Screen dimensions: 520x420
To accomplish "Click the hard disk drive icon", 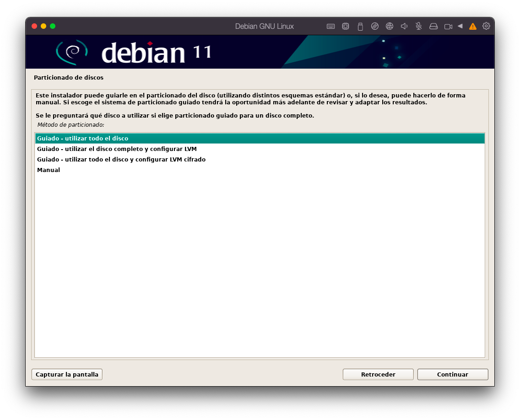I will click(433, 27).
